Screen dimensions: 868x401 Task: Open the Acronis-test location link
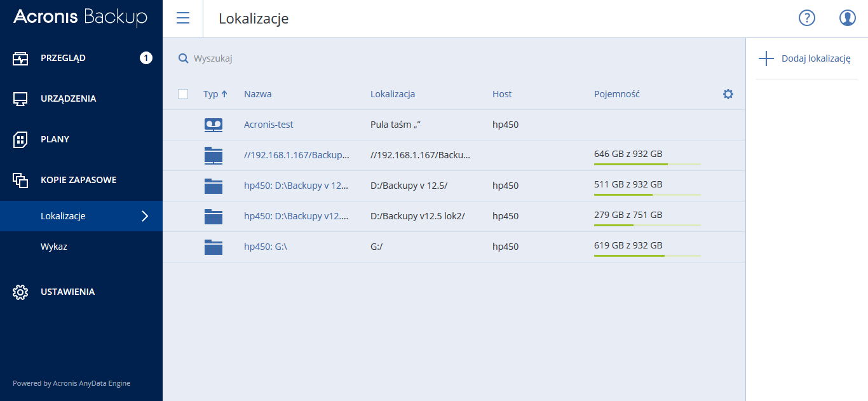point(268,125)
